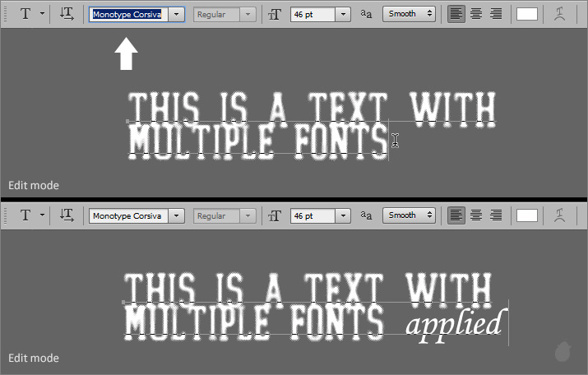Click the font size icon in top bar

[x=275, y=14]
